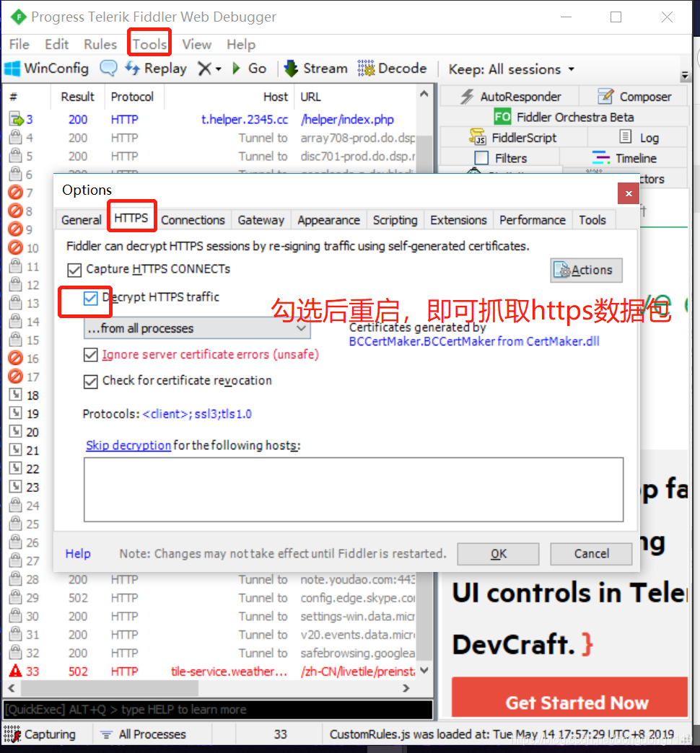Viewport: 700px width, 753px height.
Task: Click the comment speech bubble icon
Action: [x=108, y=69]
